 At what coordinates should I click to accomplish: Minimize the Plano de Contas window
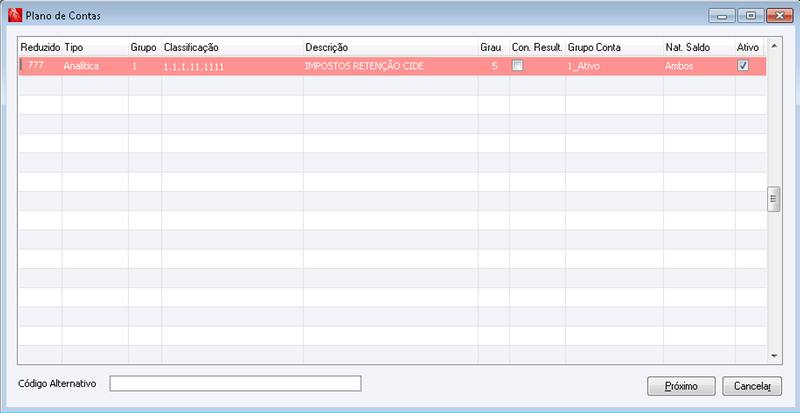pyautogui.click(x=721, y=16)
